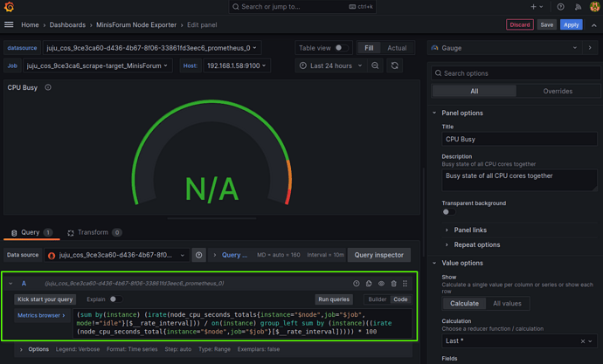
Task: Show help for query A
Action: point(357,284)
